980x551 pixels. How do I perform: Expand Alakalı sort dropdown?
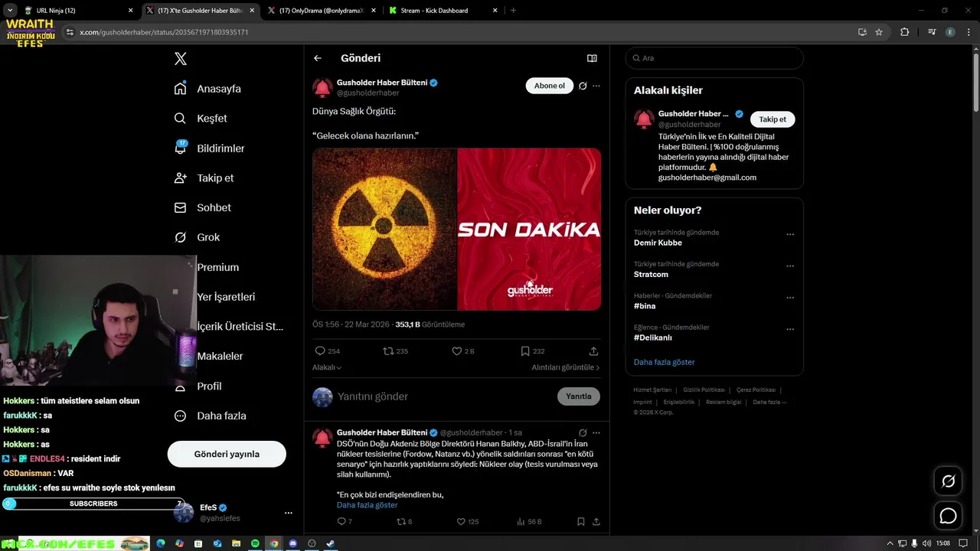pyautogui.click(x=327, y=367)
